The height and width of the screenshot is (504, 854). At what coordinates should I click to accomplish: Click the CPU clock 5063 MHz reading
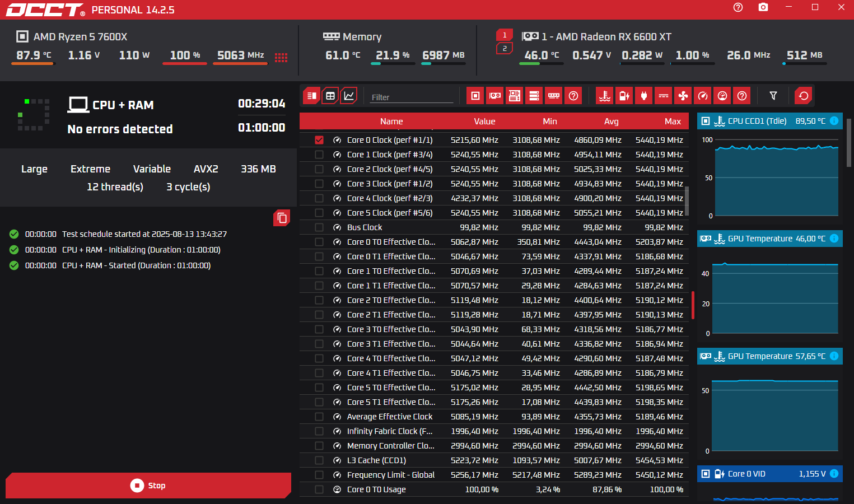pos(240,55)
